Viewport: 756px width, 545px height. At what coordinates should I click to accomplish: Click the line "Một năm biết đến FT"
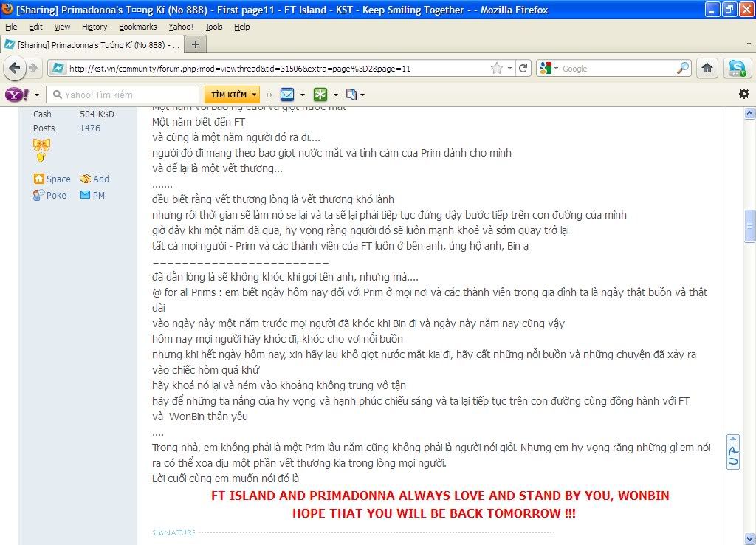click(x=199, y=122)
